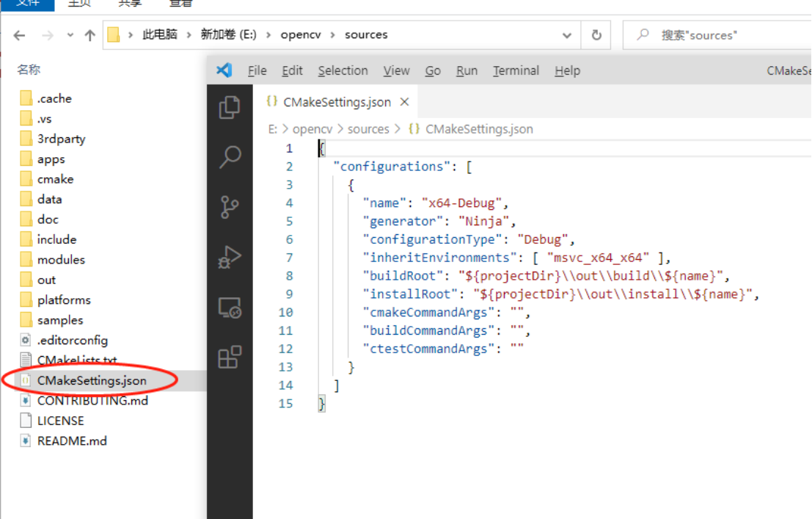The width and height of the screenshot is (812, 519).
Task: Select the CONTRIBUTING.md file
Action: [x=92, y=401]
